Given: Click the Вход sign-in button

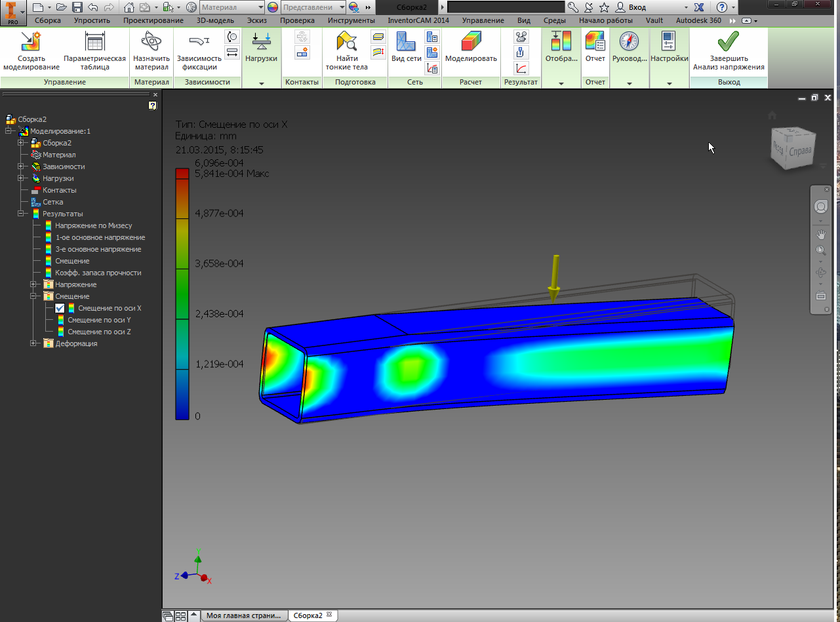Looking at the screenshot, I should click(637, 7).
